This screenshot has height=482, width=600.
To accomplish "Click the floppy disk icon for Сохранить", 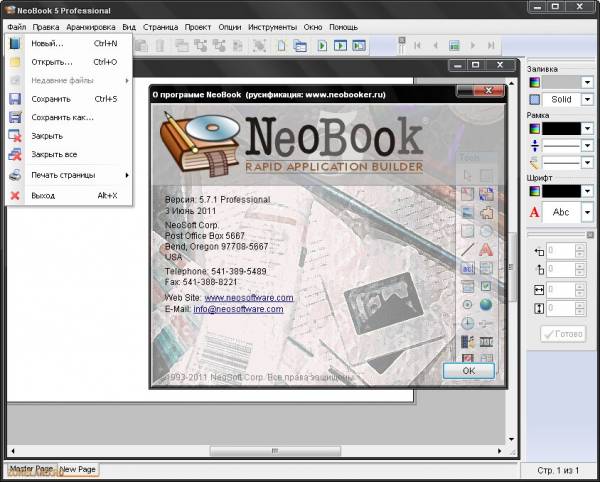I will 15,99.
